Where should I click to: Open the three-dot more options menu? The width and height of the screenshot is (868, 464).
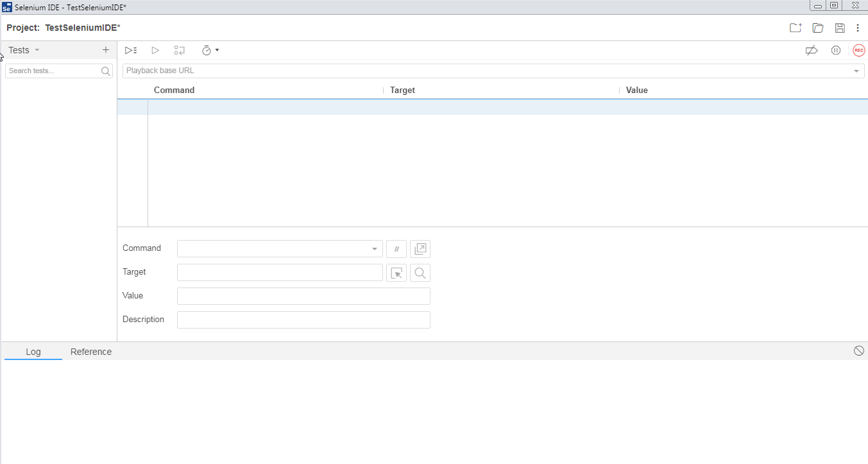(858, 28)
